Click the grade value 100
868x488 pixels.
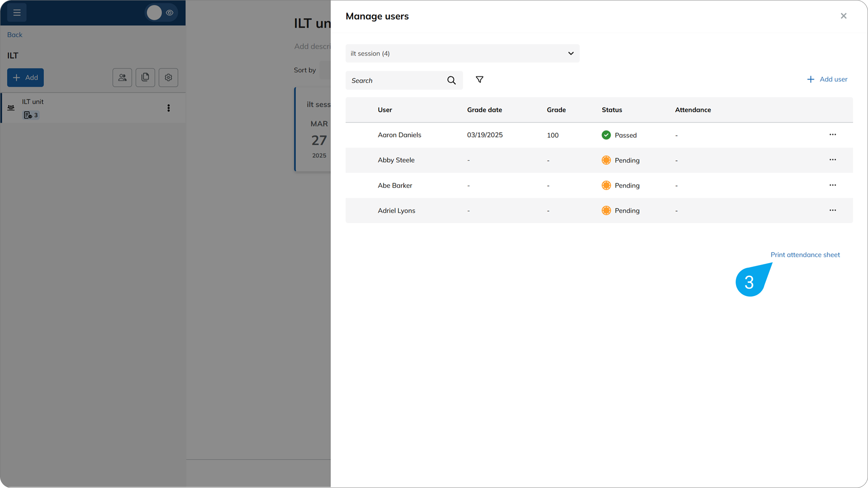click(x=552, y=135)
